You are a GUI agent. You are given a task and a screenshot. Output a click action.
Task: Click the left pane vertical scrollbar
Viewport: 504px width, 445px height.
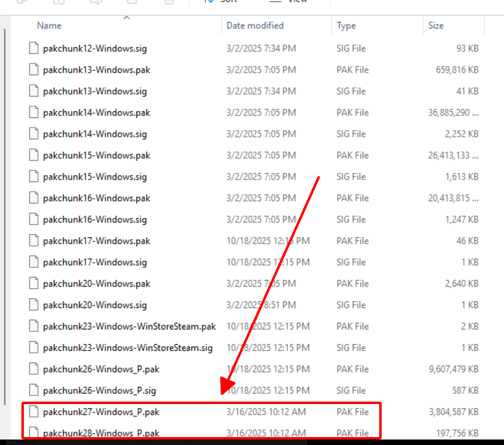[6, 183]
